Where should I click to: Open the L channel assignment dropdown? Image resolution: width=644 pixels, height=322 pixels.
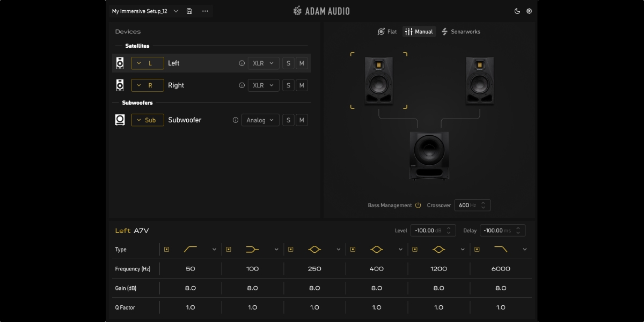point(148,63)
